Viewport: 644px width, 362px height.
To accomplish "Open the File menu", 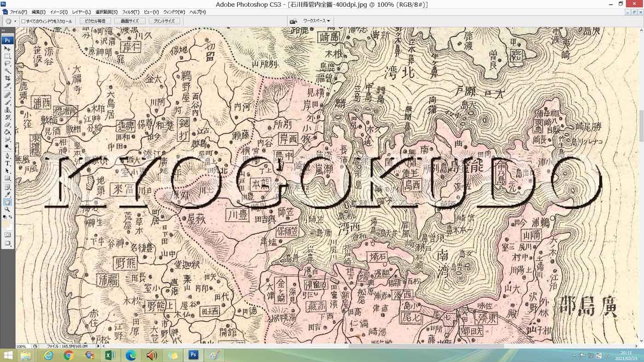I will (x=18, y=12).
